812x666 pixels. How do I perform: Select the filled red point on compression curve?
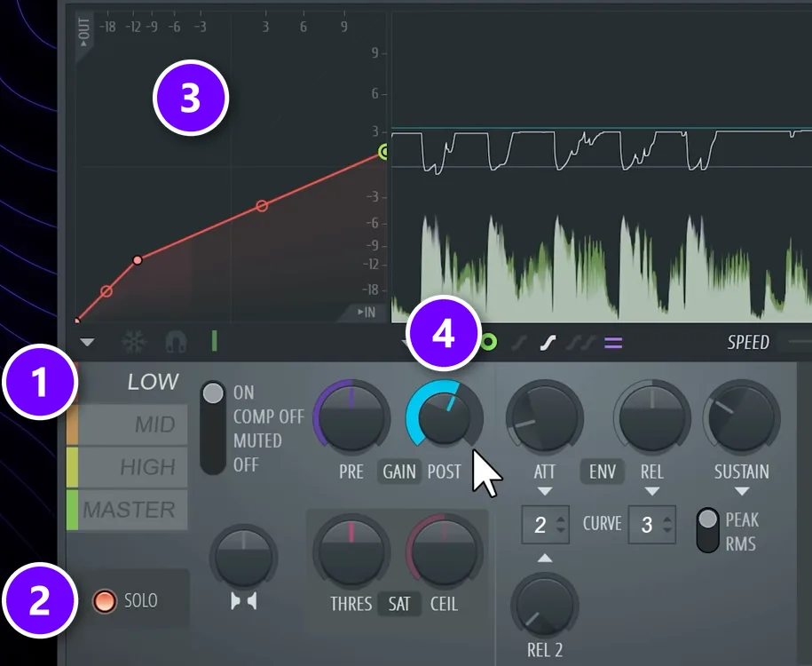coord(138,260)
